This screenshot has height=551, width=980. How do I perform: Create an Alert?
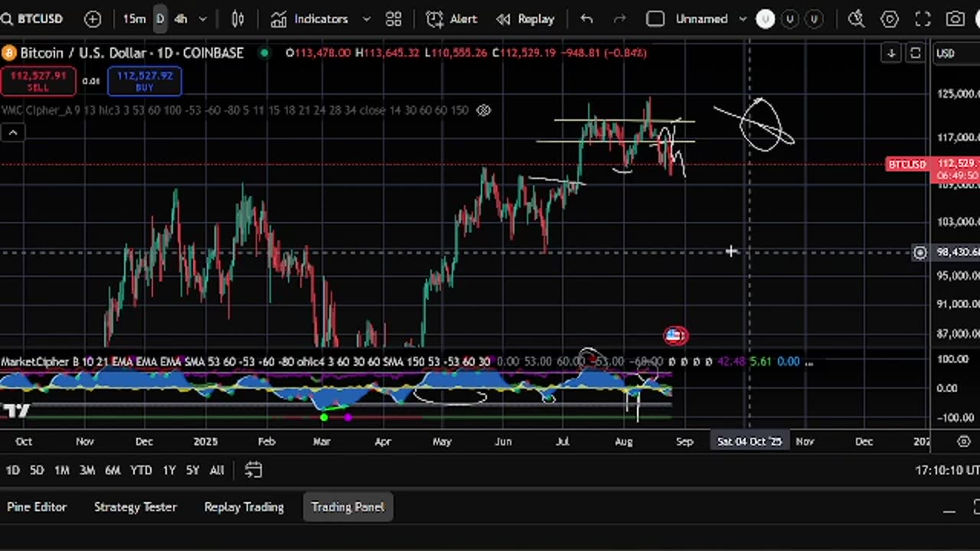pyautogui.click(x=452, y=19)
